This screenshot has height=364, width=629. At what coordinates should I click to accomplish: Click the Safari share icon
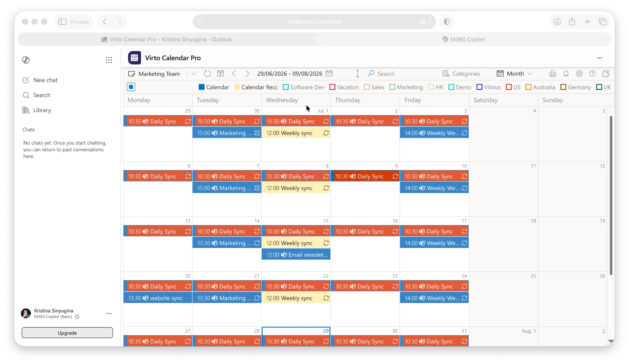pos(572,21)
